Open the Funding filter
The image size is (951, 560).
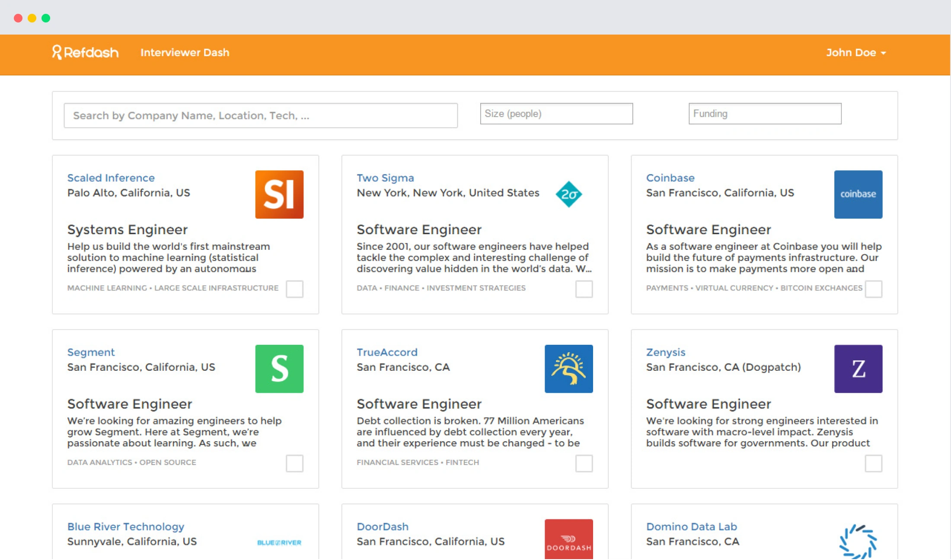tap(765, 114)
